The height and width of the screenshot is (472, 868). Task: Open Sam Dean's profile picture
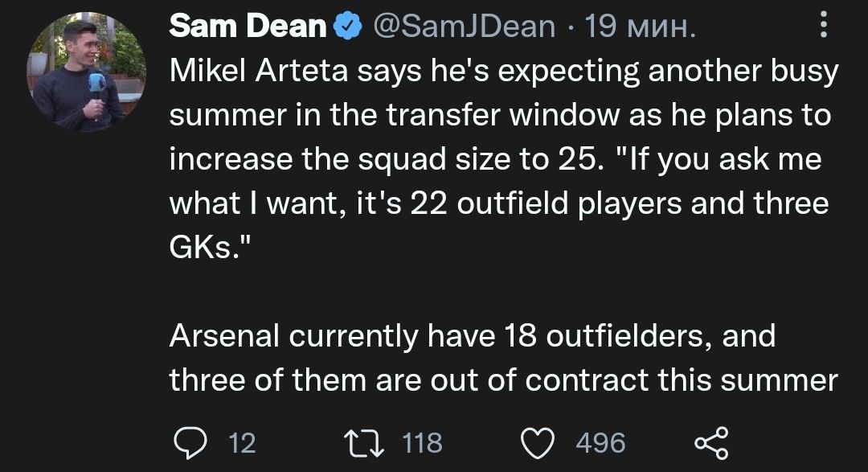(x=87, y=72)
